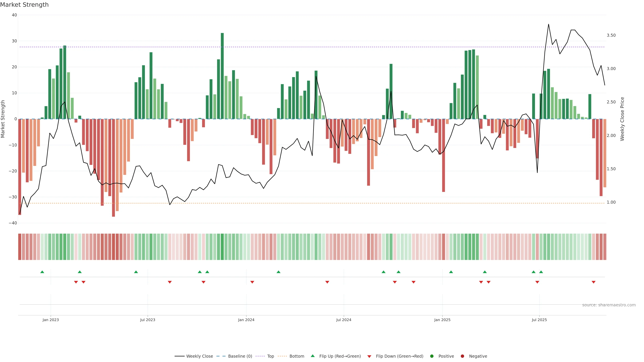The image size is (644, 362).
Task: Click the Market Strength chart title
Action: (x=24, y=5)
